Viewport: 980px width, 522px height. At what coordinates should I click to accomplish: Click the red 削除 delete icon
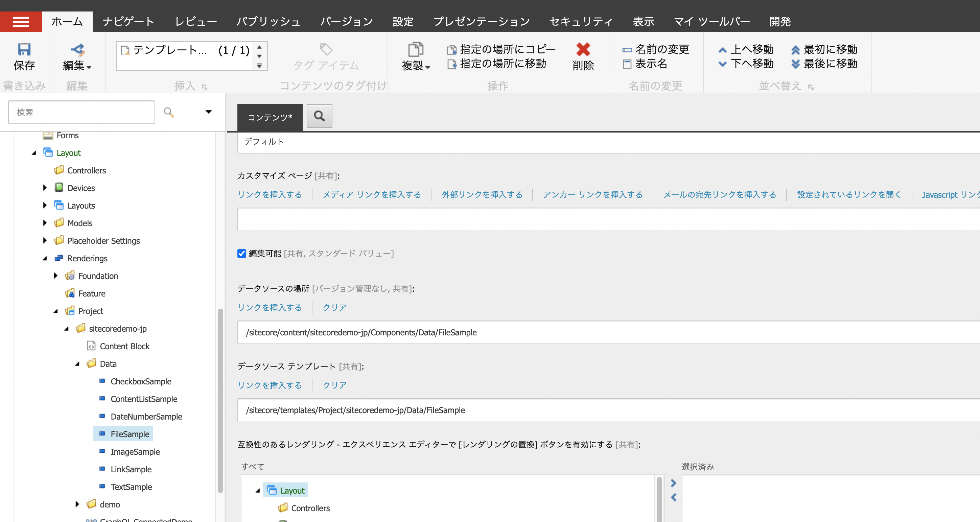[583, 49]
